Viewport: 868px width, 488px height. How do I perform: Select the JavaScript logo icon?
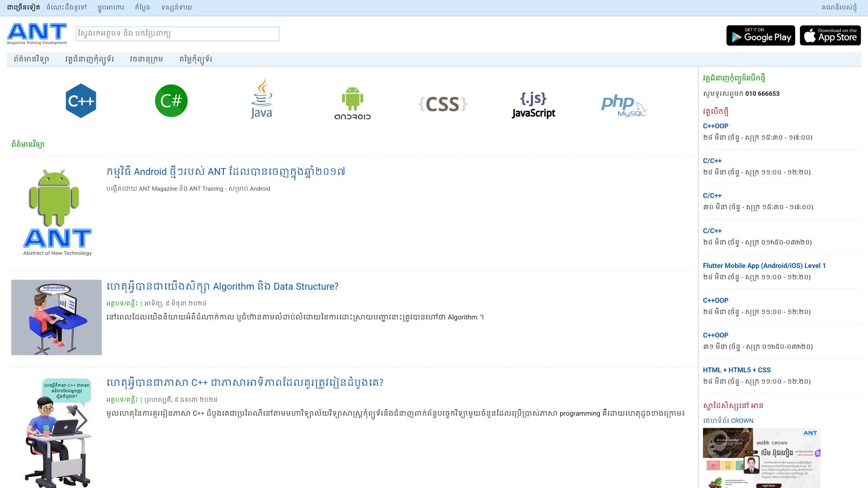coord(533,105)
